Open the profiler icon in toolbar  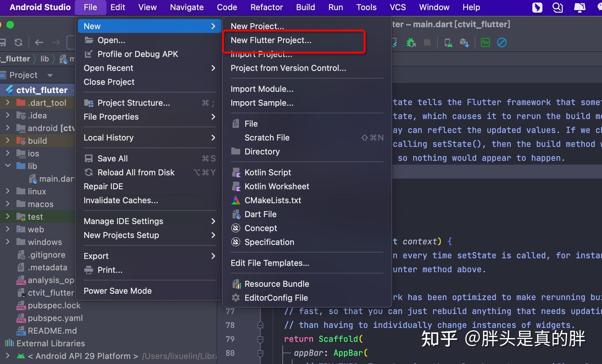[485, 42]
